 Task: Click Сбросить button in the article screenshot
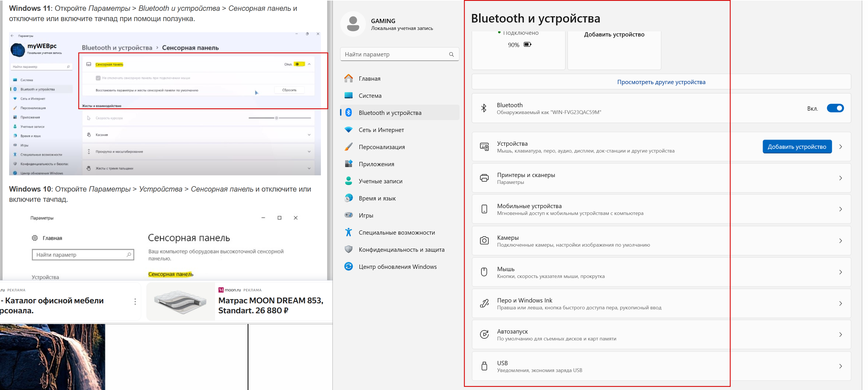(x=289, y=90)
